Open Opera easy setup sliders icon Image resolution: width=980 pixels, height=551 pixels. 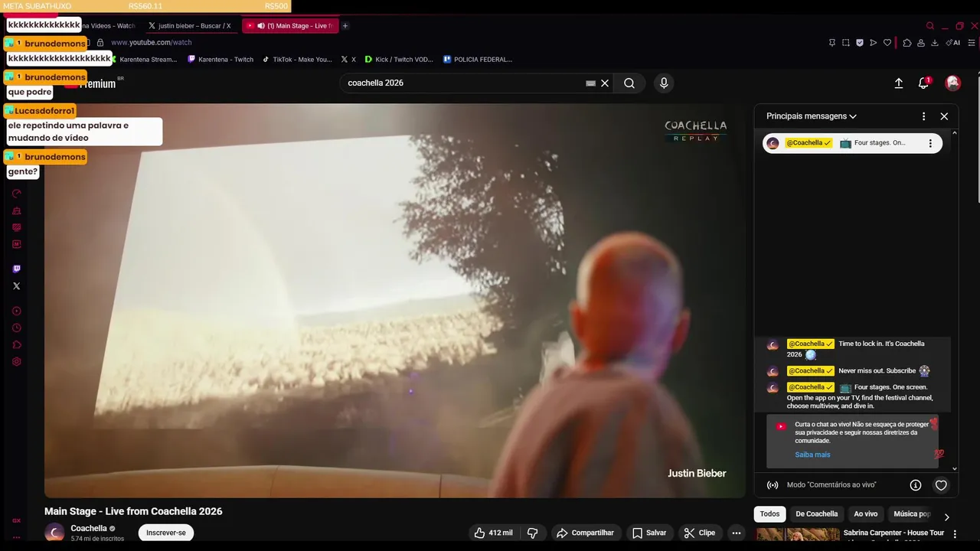point(972,43)
